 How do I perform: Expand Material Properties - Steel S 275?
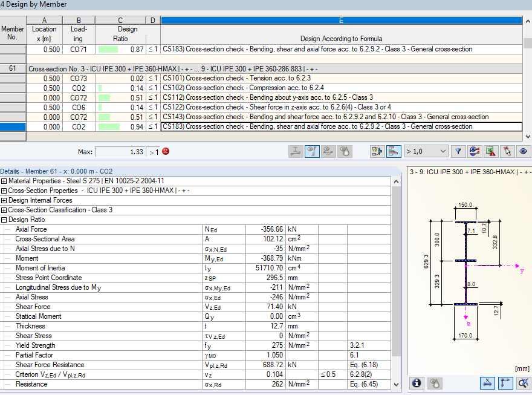coord(4,181)
